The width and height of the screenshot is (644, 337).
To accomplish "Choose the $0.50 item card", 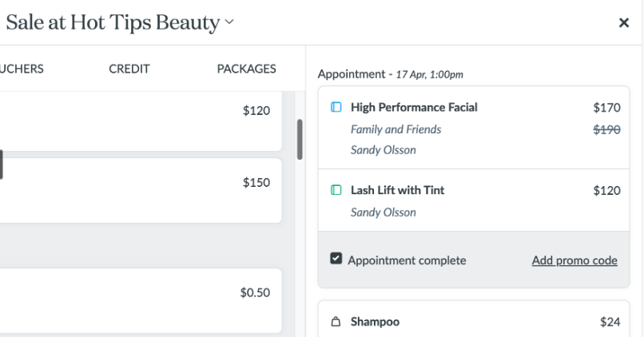I will tap(141, 300).
